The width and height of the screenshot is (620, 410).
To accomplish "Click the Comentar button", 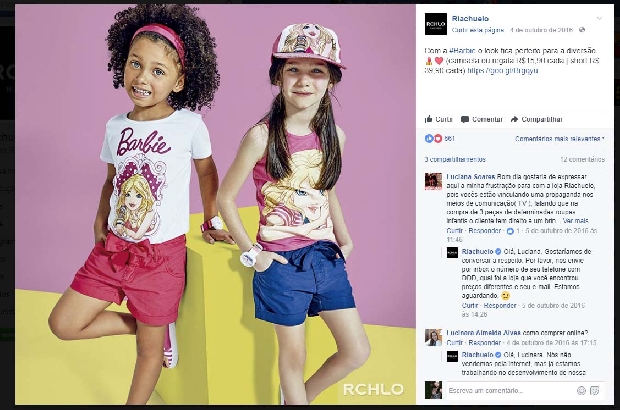I will [x=482, y=119].
